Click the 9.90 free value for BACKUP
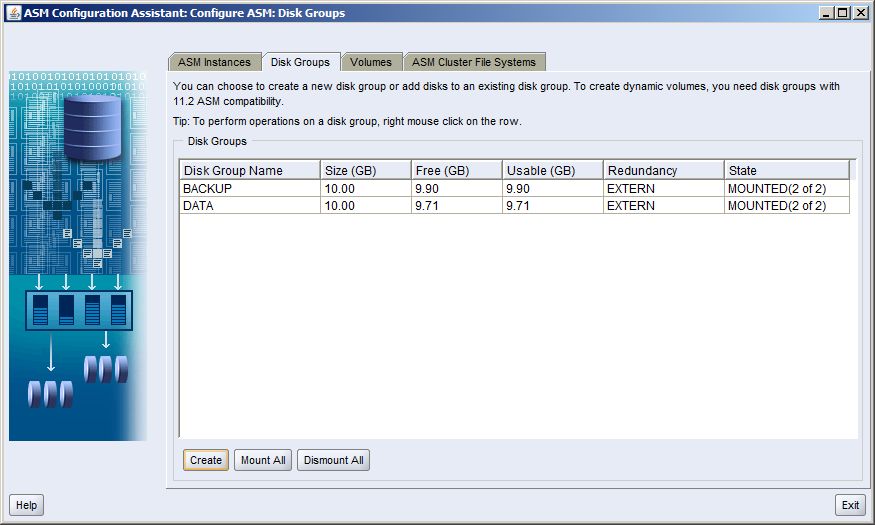Image resolution: width=875 pixels, height=525 pixels. pyautogui.click(x=456, y=189)
